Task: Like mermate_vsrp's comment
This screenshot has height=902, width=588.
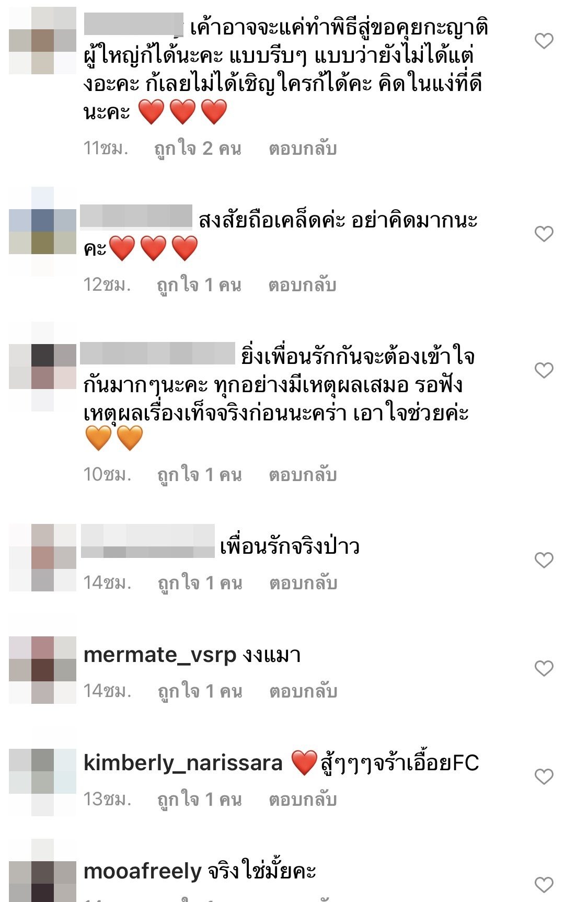Action: 544,668
